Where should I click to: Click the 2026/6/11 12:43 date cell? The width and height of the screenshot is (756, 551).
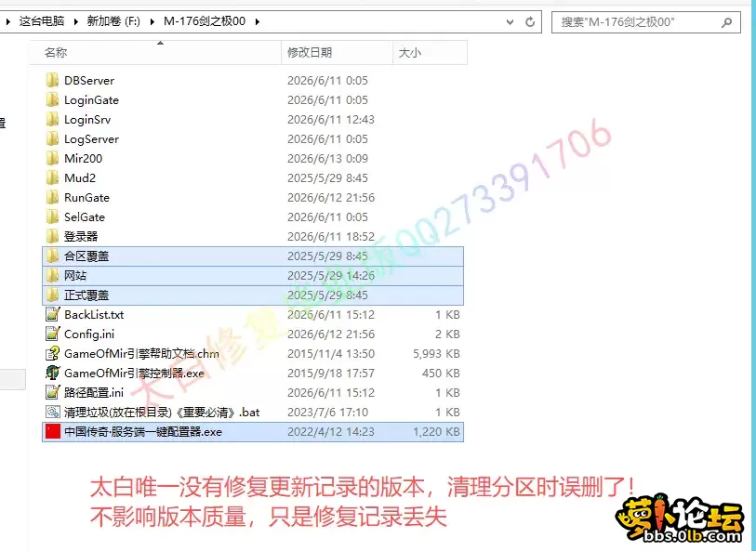pos(331,120)
